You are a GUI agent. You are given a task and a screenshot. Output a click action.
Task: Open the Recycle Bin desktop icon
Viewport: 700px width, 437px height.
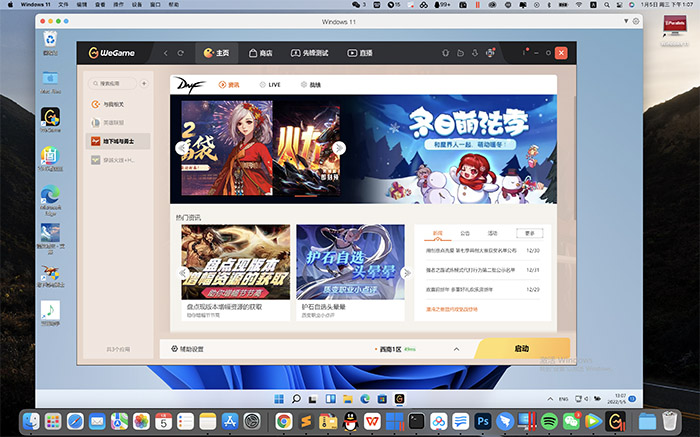(50, 43)
